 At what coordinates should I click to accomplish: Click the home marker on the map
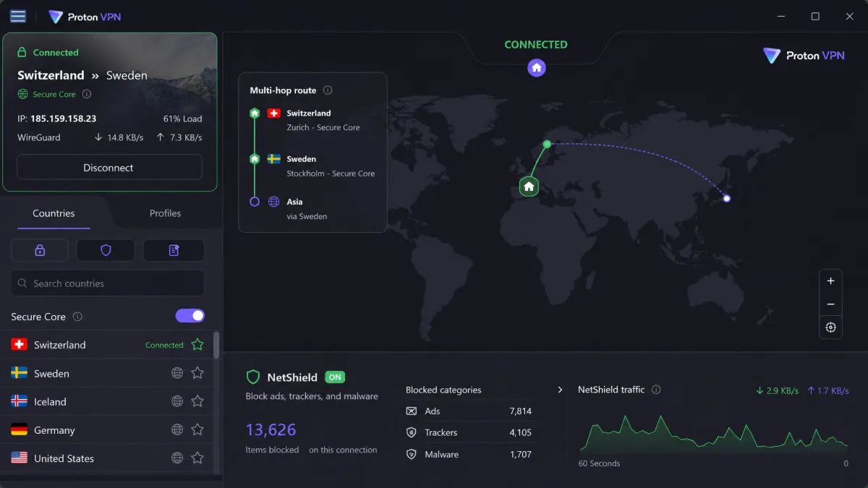pyautogui.click(x=529, y=187)
